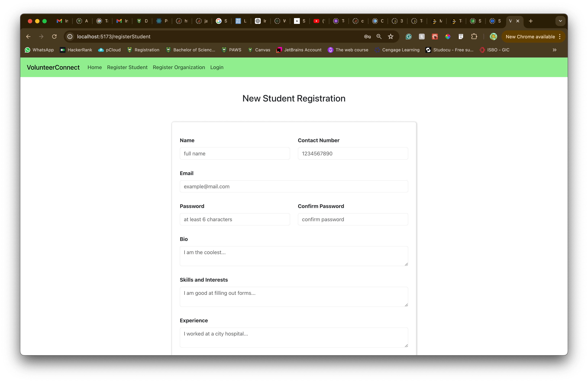The height and width of the screenshot is (382, 588).
Task: Open the Grammarly extension icon
Action: (x=409, y=37)
